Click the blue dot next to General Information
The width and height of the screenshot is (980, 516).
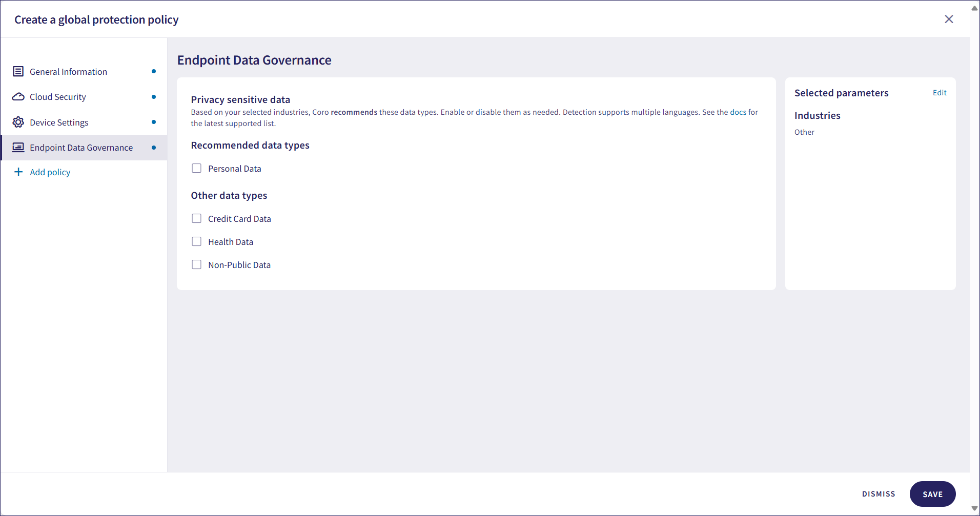click(154, 72)
